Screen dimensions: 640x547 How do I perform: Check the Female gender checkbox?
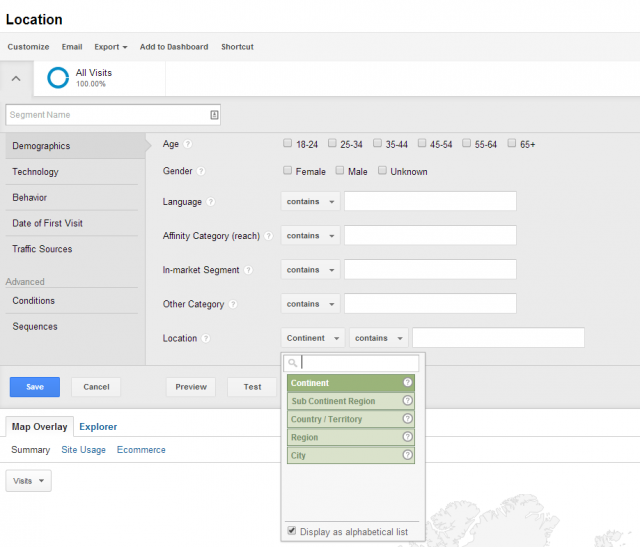pyautogui.click(x=288, y=170)
